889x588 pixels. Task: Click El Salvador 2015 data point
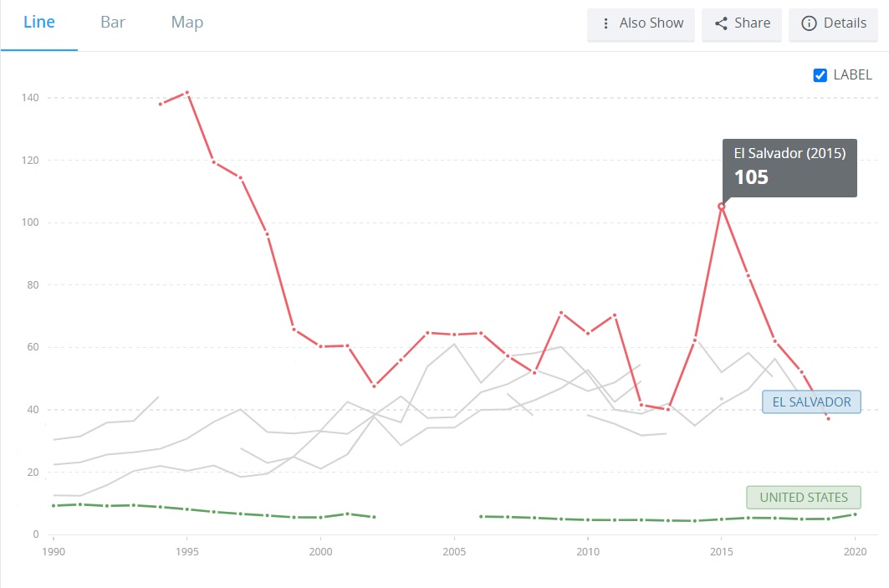pos(721,206)
